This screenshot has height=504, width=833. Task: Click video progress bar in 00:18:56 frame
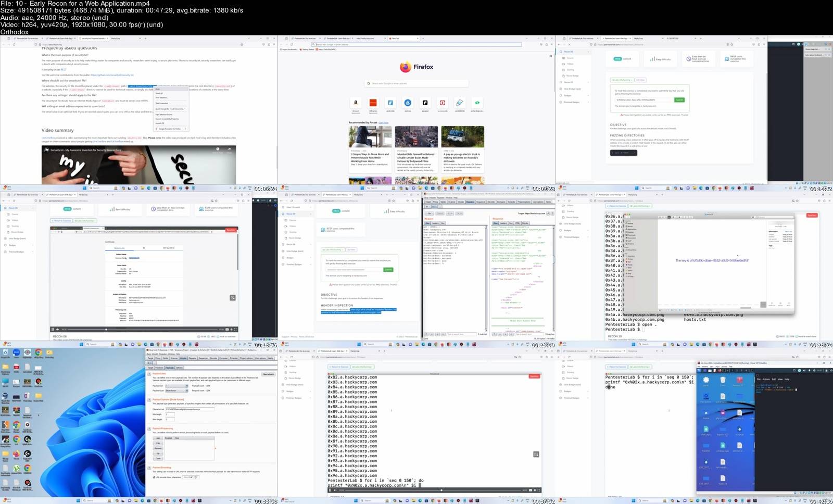coord(143,330)
